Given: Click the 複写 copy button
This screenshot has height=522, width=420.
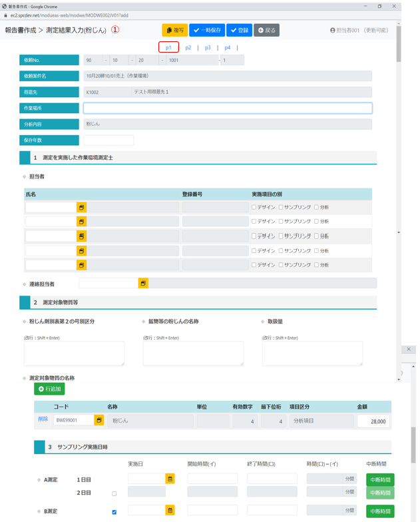Looking at the screenshot, I should [x=174, y=30].
